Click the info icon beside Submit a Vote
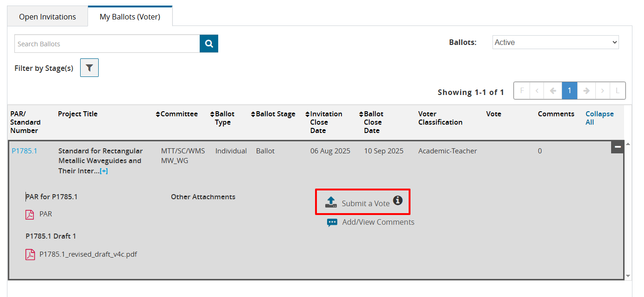This screenshot has height=297, width=644. [398, 201]
